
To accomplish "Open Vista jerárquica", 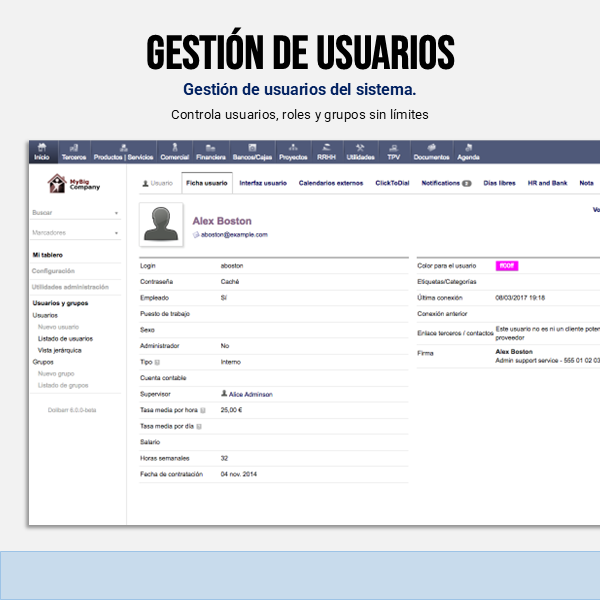I will point(60,350).
